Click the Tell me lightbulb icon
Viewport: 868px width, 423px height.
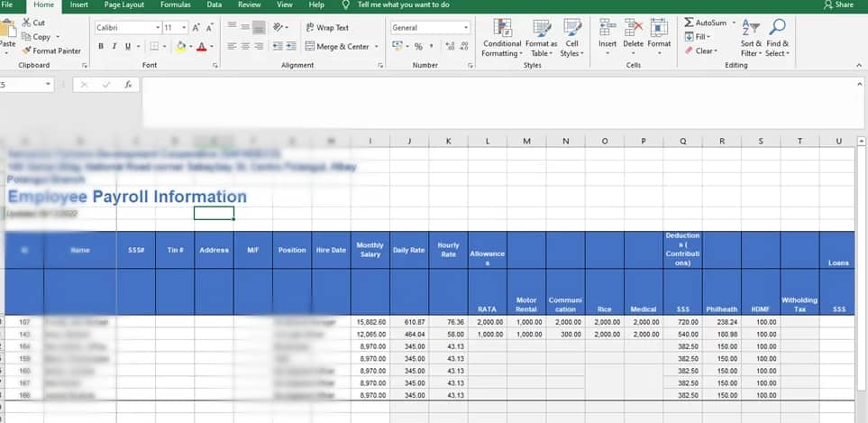(x=346, y=5)
